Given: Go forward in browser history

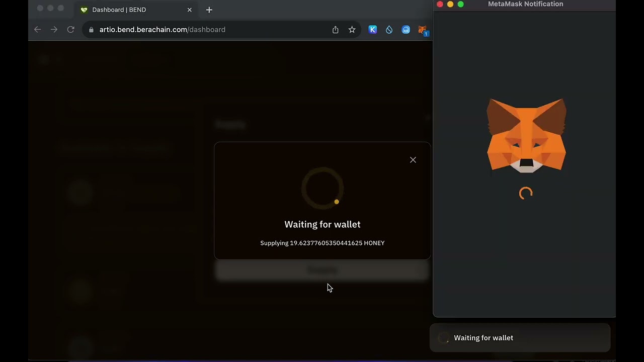Looking at the screenshot, I should point(54,30).
